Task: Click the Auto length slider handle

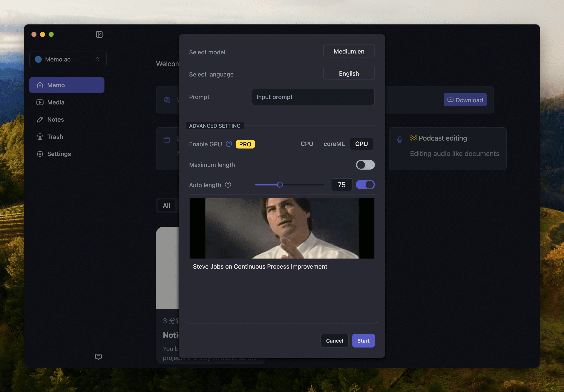Action: pyautogui.click(x=280, y=185)
